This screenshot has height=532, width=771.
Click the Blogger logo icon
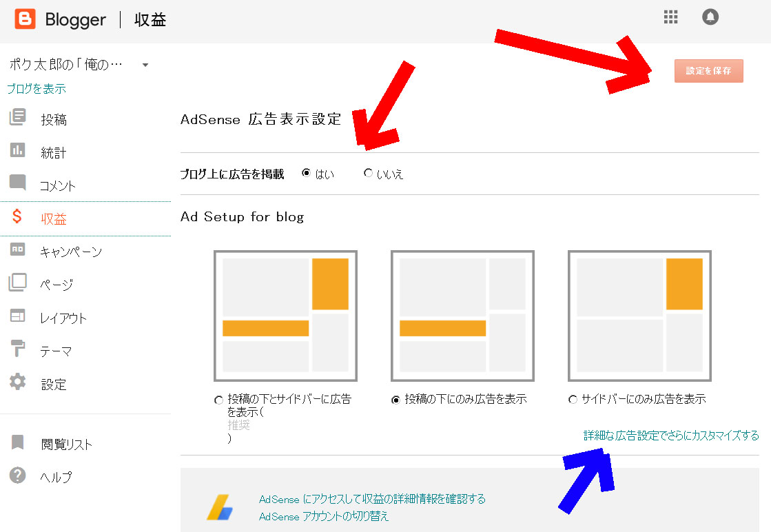click(25, 19)
